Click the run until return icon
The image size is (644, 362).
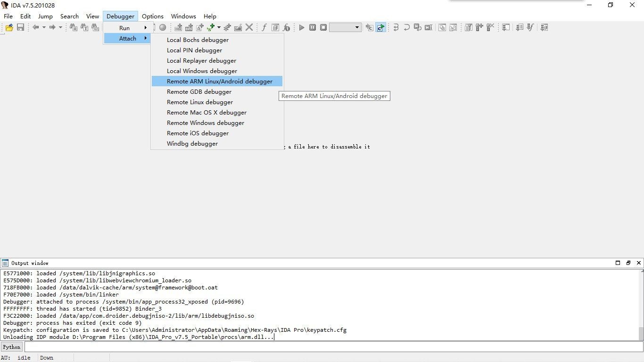tap(418, 27)
